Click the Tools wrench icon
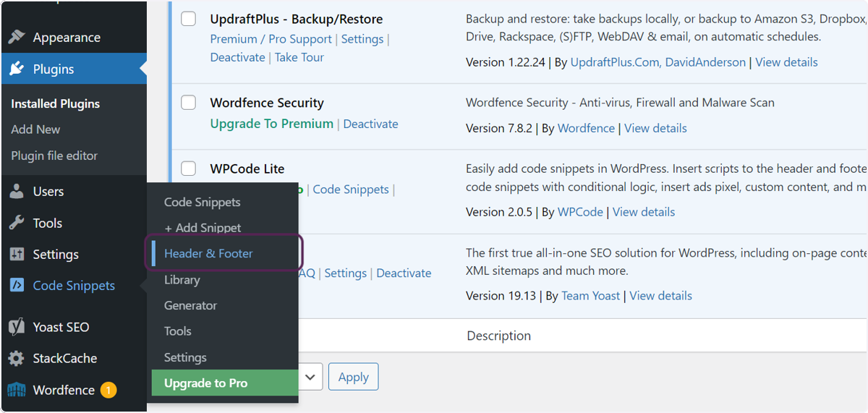Viewport: 868px width, 413px height. [17, 223]
